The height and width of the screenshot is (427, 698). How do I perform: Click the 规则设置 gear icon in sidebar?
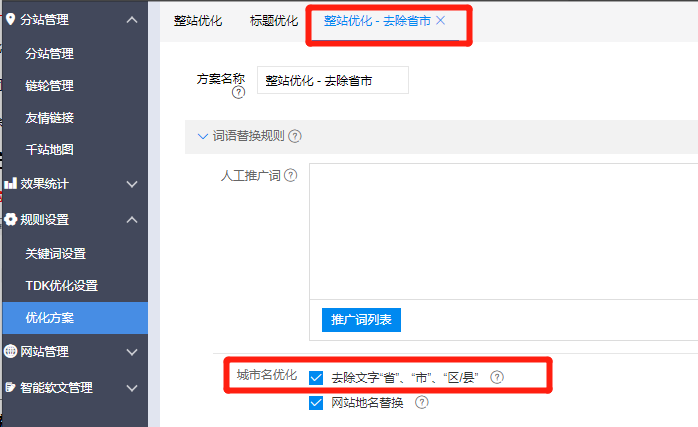point(11,219)
